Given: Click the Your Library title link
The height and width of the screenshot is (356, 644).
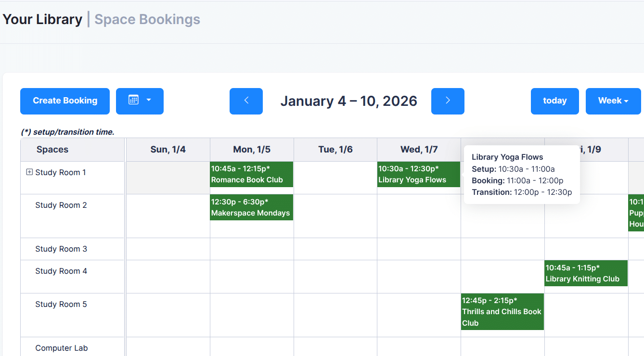Looking at the screenshot, I should [x=42, y=20].
